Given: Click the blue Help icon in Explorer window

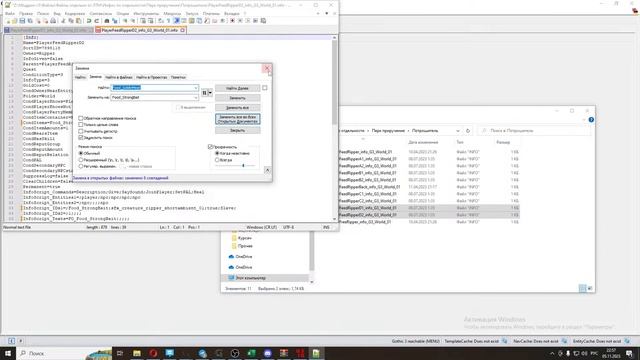Looking at the screenshot, I should [591, 120].
